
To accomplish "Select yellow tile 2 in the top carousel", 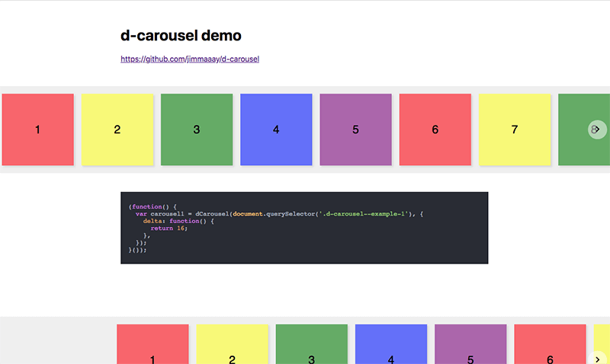I will click(x=117, y=129).
